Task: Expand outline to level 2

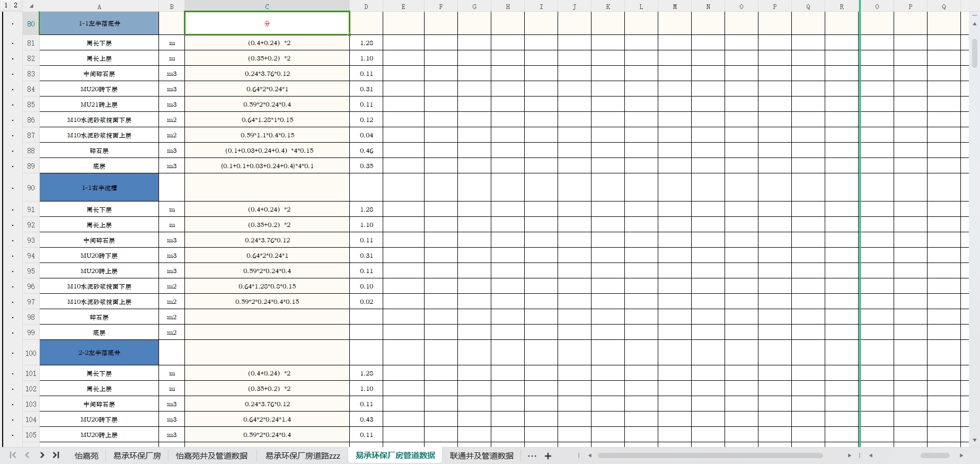Action: tap(16, 5)
